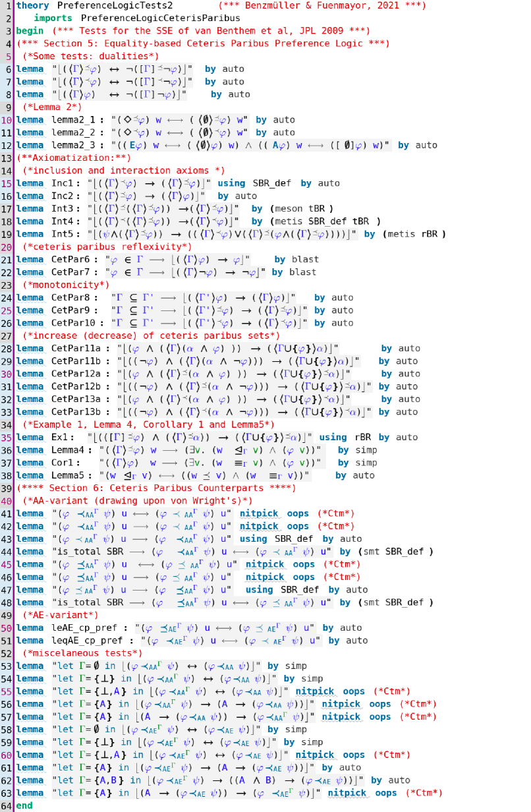Click comment 'AA-variant (drawing upon von Wright's)'
Viewport: 531px width, 812px height.
coord(137,500)
